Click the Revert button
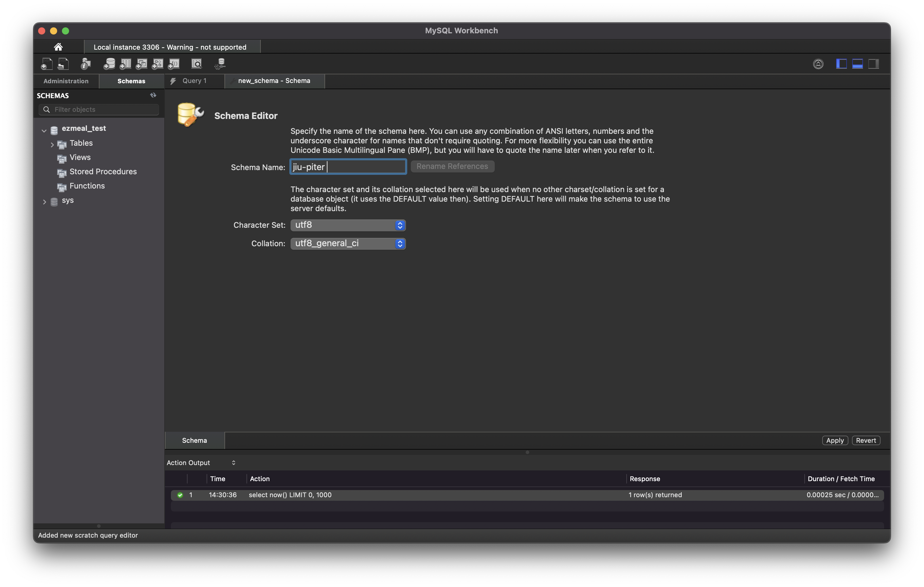The width and height of the screenshot is (924, 587). click(x=866, y=440)
